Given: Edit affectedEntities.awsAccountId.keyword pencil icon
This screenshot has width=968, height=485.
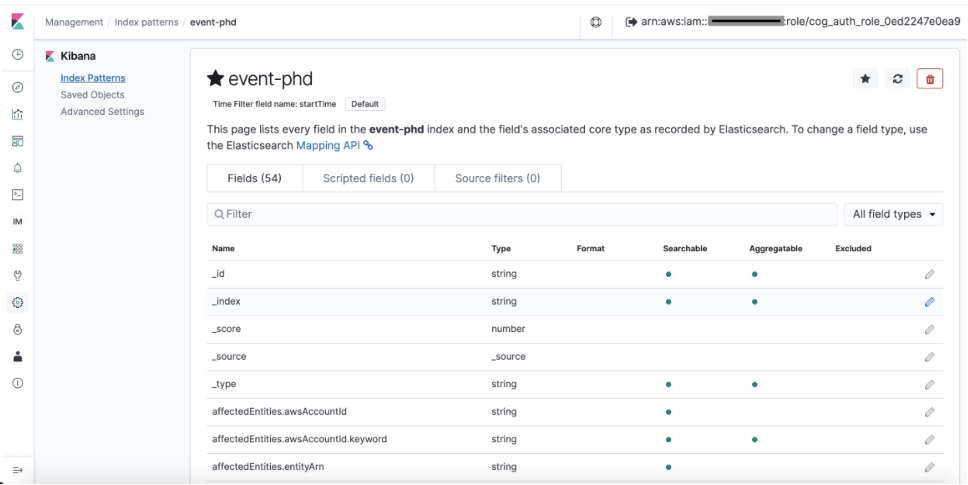Looking at the screenshot, I should [930, 439].
